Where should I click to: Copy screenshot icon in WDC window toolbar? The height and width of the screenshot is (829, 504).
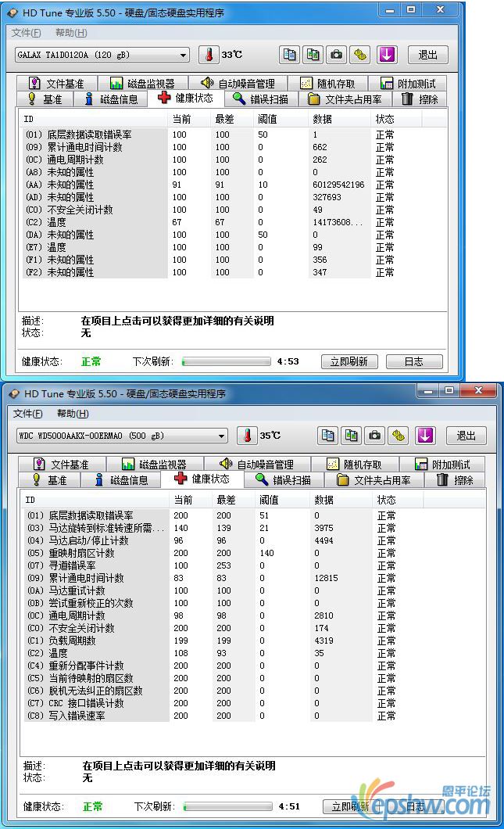(352, 435)
